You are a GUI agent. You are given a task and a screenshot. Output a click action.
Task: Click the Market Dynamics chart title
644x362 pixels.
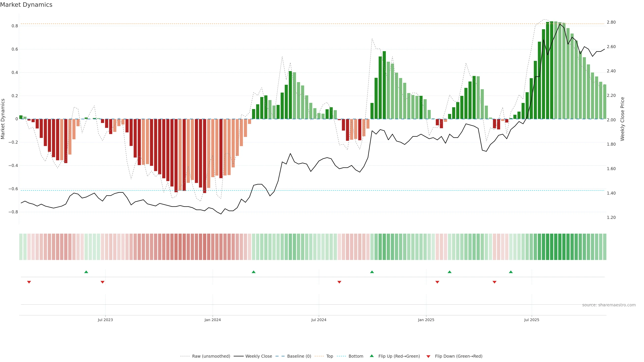coord(26,5)
